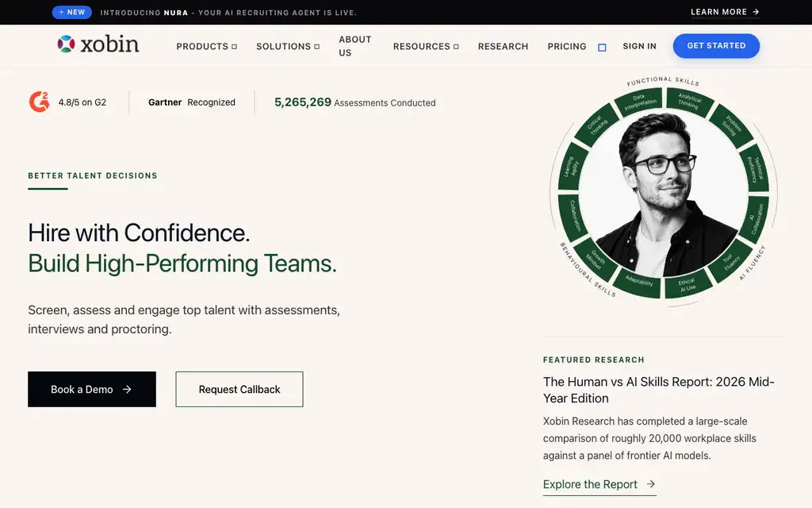Click the Request Callback button
The width and height of the screenshot is (812, 508).
[239, 389]
